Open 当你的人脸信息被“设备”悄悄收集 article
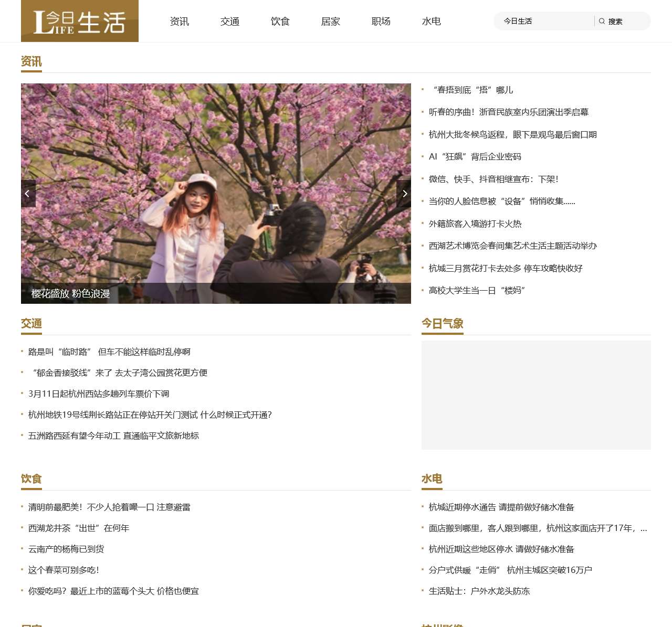 pos(502,201)
